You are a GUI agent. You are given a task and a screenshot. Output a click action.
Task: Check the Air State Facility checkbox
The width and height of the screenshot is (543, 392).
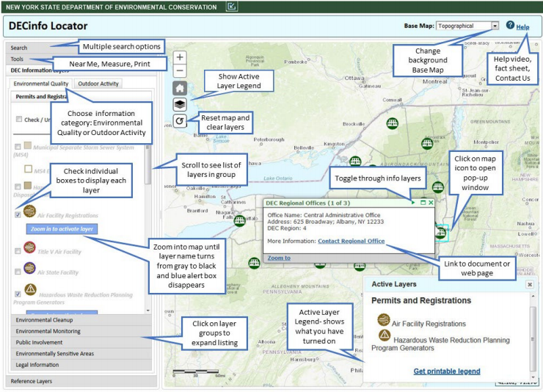point(18,272)
